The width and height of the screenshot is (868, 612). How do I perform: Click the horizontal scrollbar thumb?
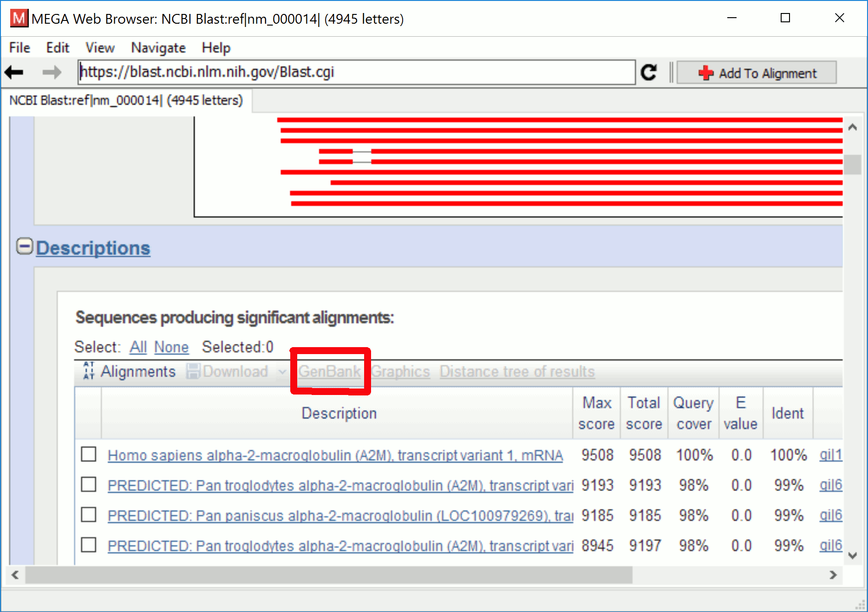[329, 575]
